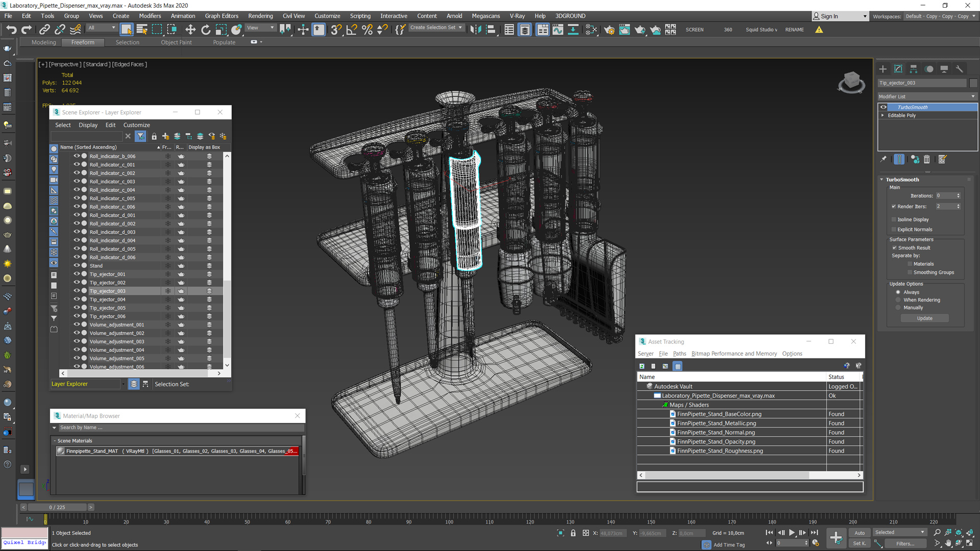Click the Asset Tracking refresh icon
This screenshot has height=551, width=980.
click(x=642, y=365)
